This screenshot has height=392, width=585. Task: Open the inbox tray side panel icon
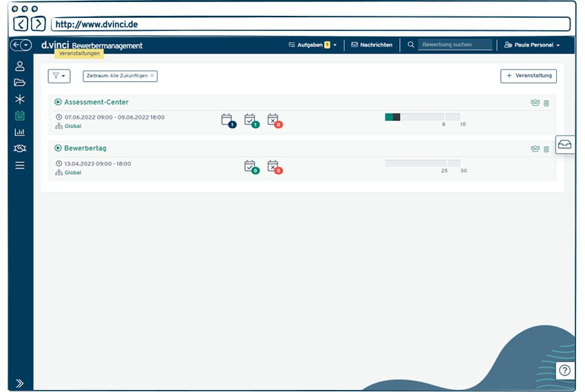(564, 144)
